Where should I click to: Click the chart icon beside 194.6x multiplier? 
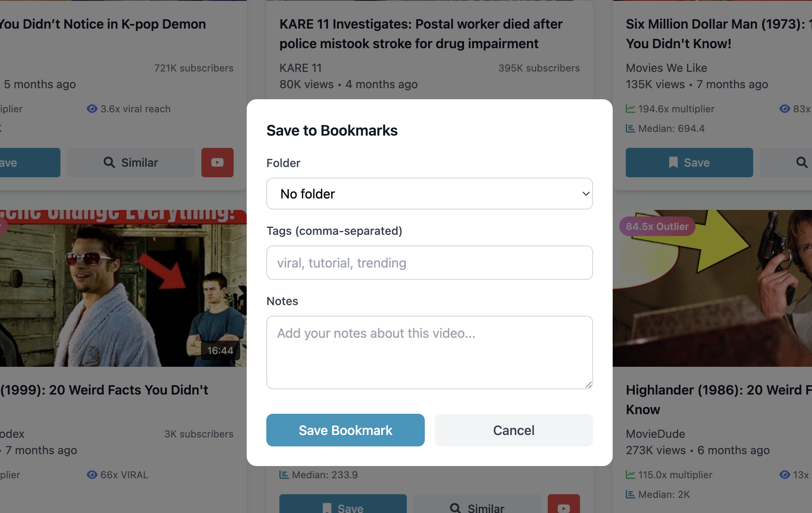[631, 109]
